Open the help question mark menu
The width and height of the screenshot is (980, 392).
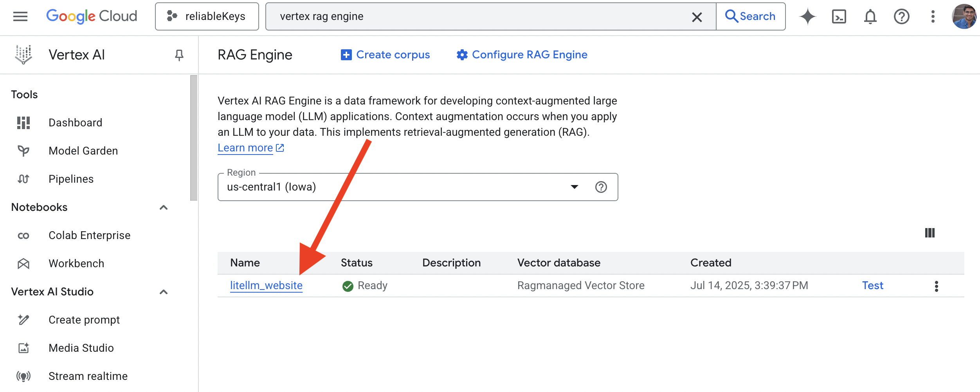(901, 16)
